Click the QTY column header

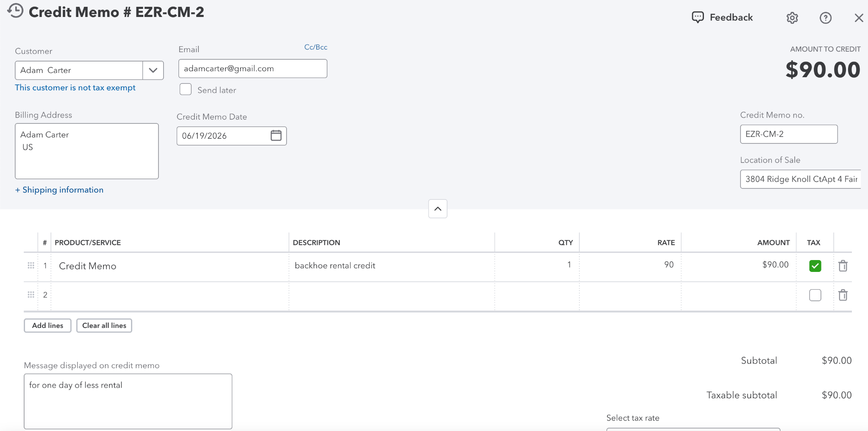click(565, 243)
